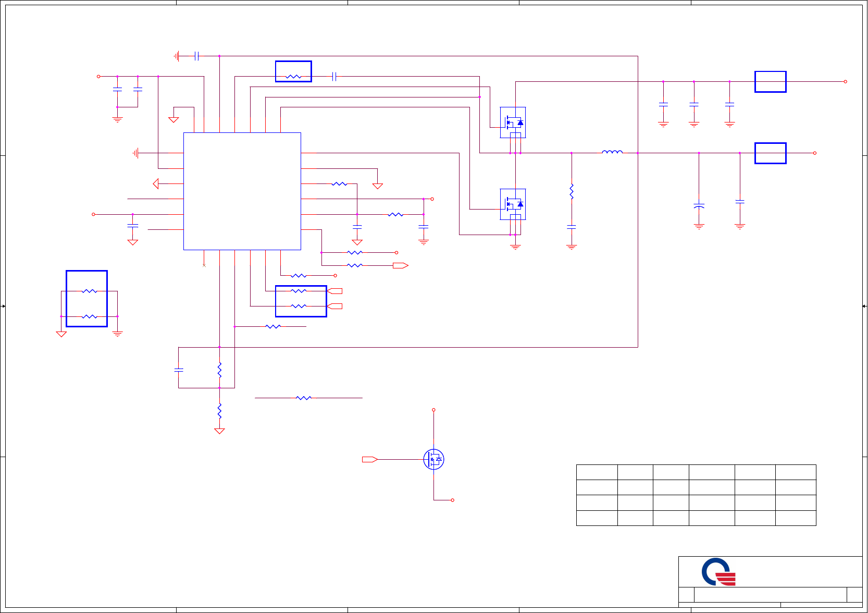868x613 pixels.
Task: Select the polarized capacitor with the curved plate
Action: coord(699,206)
